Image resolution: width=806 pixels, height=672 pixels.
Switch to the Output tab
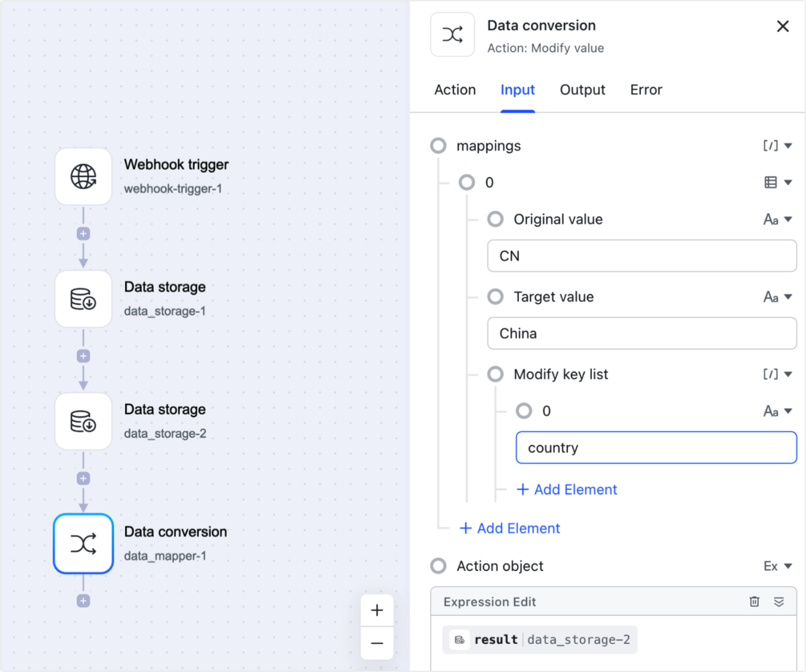(582, 90)
